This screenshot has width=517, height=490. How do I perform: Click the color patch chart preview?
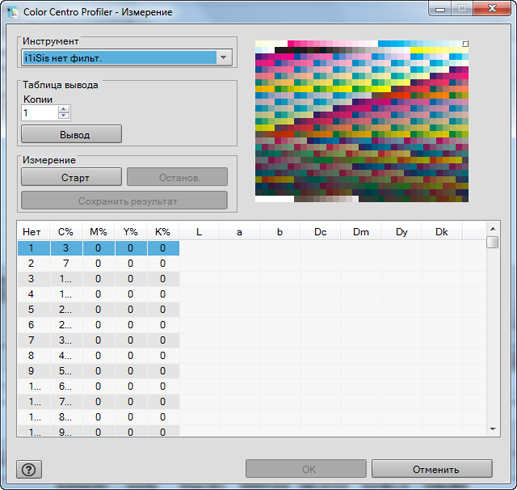[362, 121]
